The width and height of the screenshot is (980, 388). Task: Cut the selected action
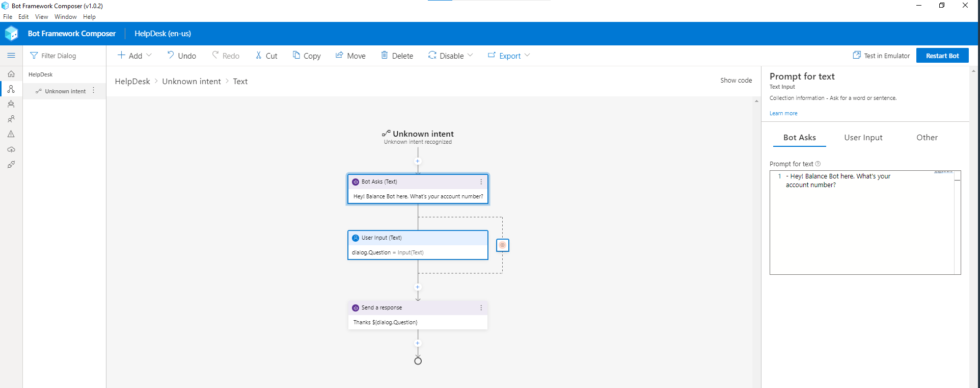[x=266, y=56]
